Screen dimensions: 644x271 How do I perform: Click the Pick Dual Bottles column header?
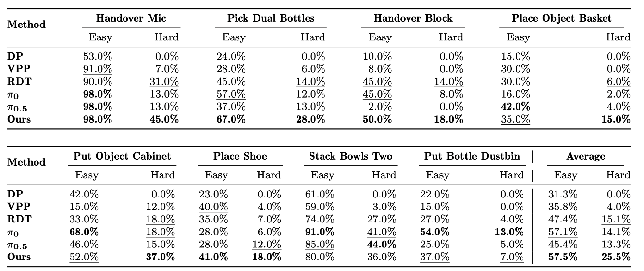click(x=271, y=19)
